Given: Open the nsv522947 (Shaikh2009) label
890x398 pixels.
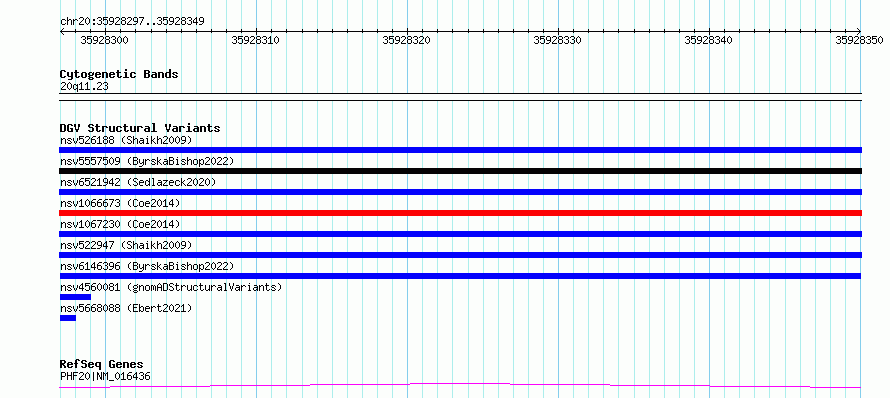Looking at the screenshot, I should click(126, 245).
